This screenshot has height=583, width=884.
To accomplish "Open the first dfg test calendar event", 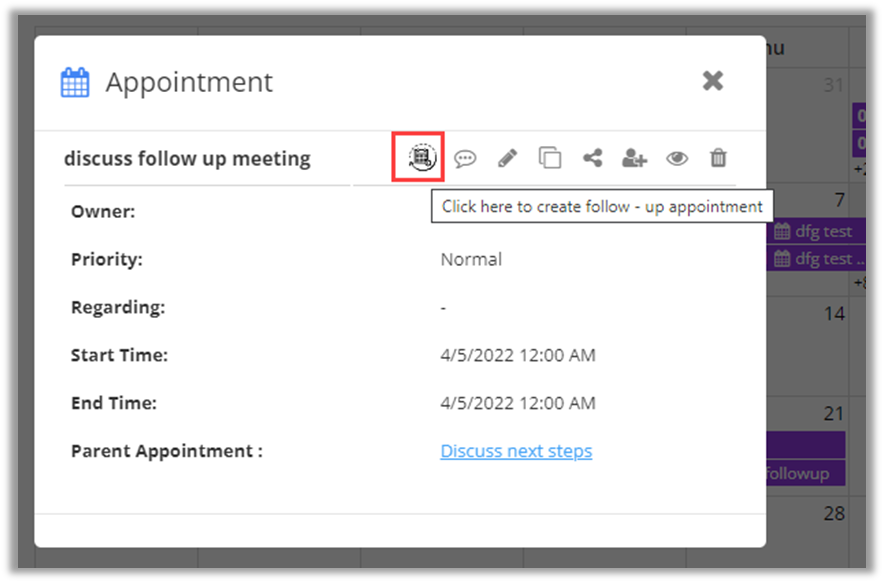I will point(813,232).
